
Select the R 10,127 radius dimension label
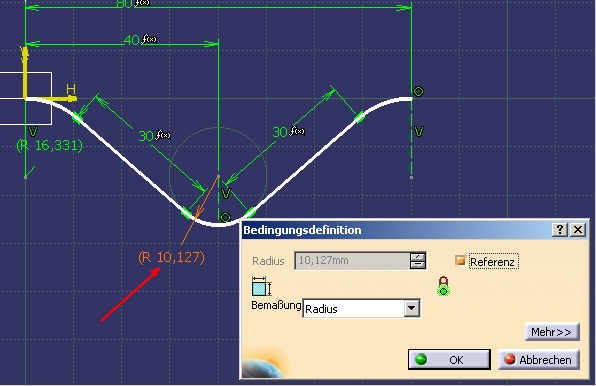171,257
